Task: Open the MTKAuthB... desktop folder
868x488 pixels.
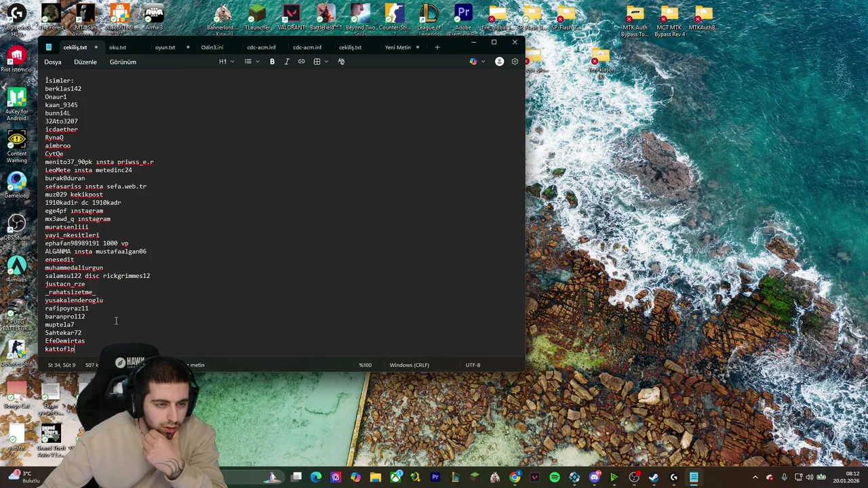Action: tap(703, 18)
